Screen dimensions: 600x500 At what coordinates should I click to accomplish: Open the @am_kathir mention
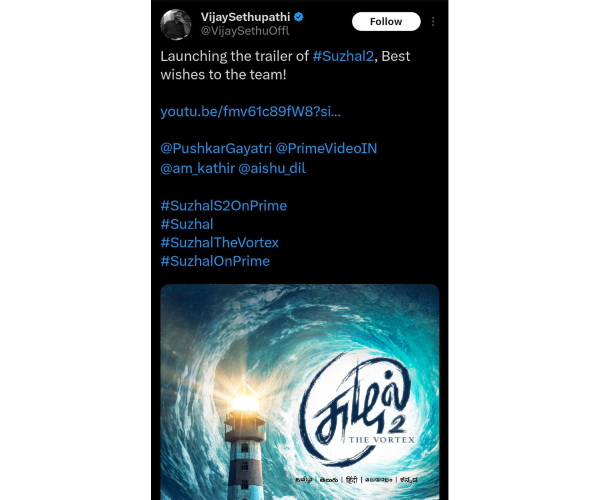pos(197,168)
